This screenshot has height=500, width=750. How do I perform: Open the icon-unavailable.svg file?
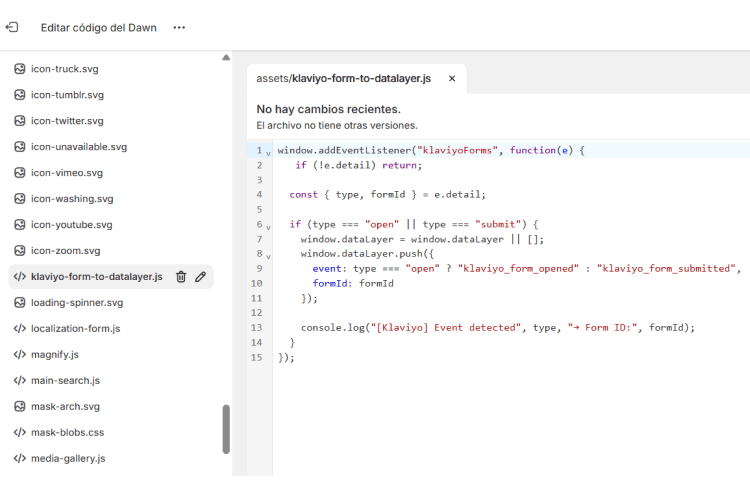pyautogui.click(x=79, y=146)
